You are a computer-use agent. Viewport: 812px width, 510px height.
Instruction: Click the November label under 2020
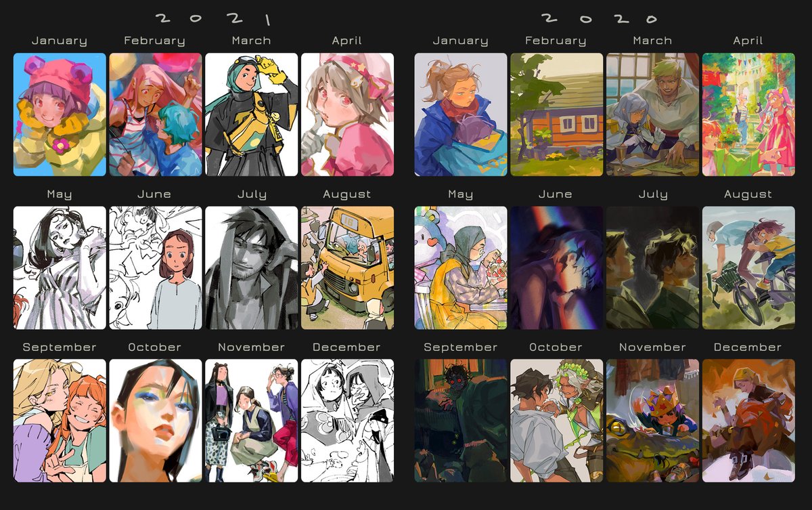[x=652, y=347]
